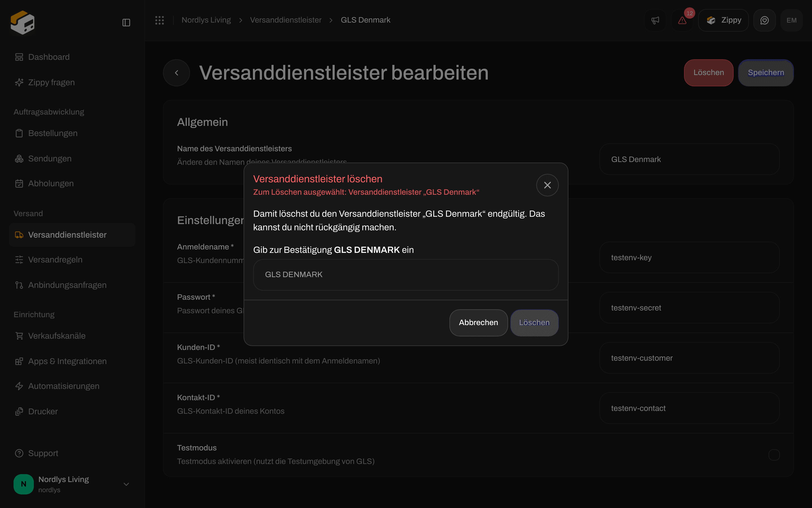Screen dimensions: 812x508
Task: Select Versanddienstleister in sidebar
Action: [x=72, y=235]
